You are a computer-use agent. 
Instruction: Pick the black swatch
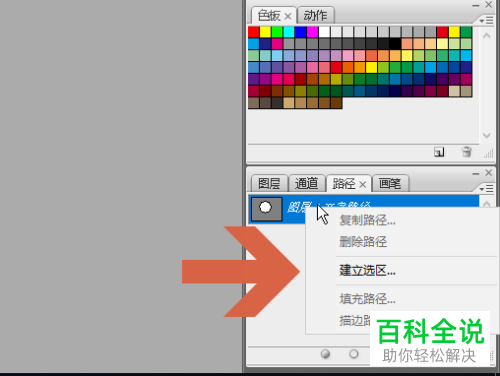click(395, 44)
